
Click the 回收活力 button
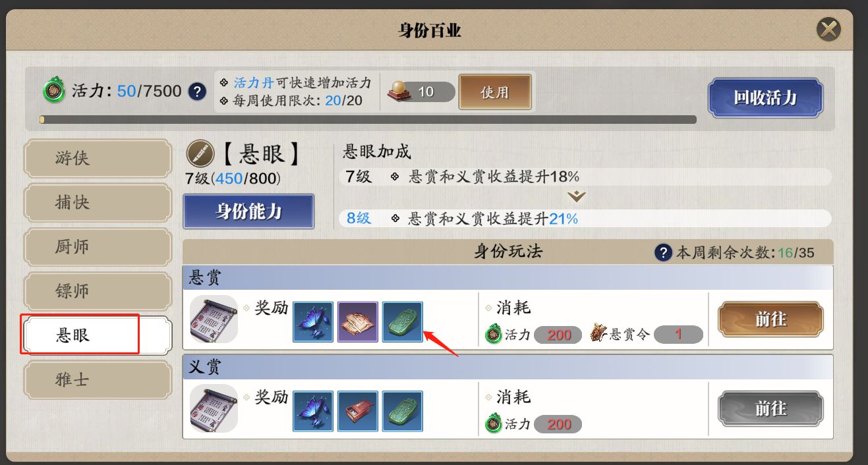point(765,98)
